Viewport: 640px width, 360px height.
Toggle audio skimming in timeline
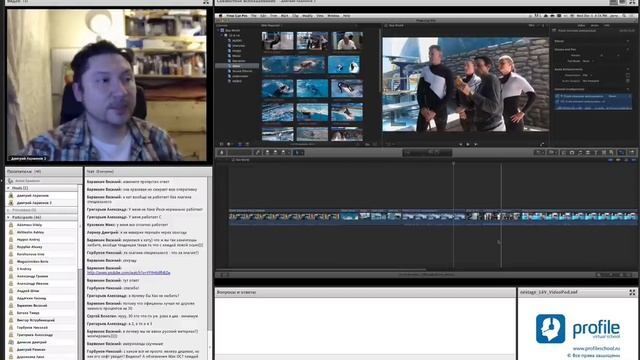pyautogui.click(x=618, y=160)
